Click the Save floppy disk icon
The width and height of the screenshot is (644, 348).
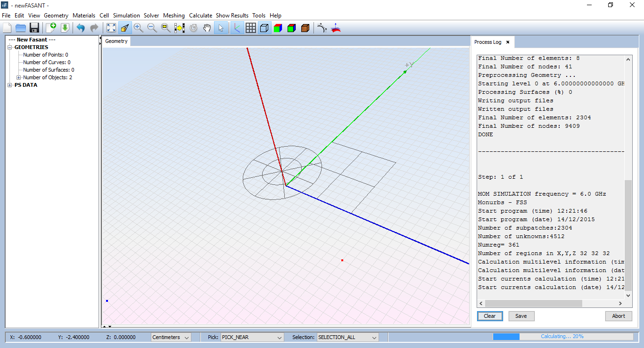34,28
